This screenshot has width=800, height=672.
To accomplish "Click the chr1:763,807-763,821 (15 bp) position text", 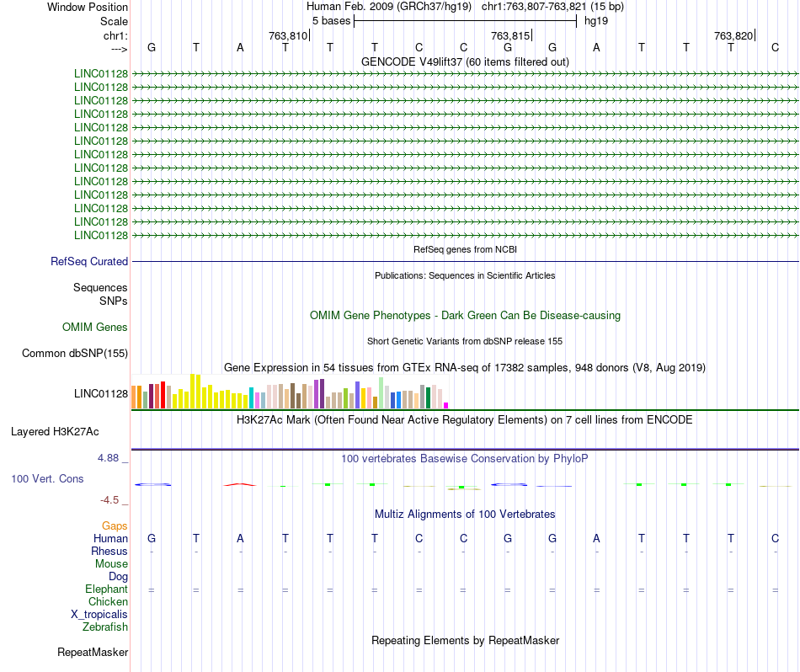I will [x=552, y=7].
